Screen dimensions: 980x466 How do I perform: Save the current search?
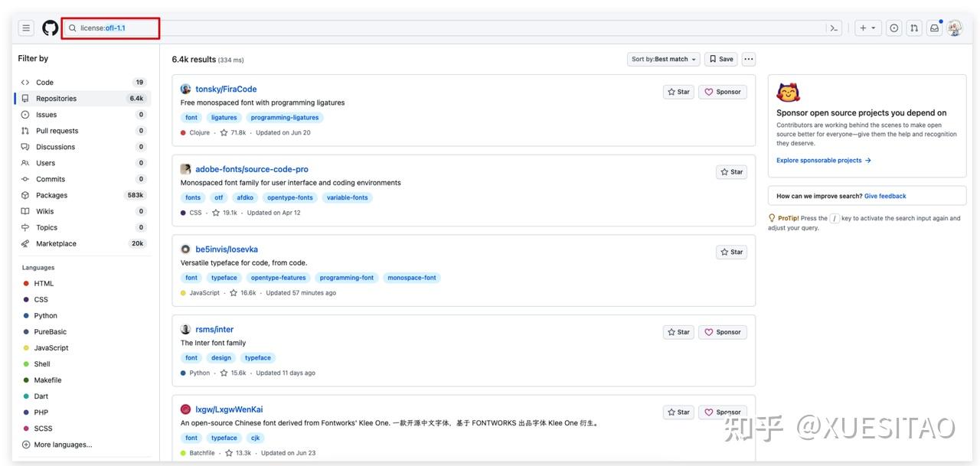(x=720, y=59)
